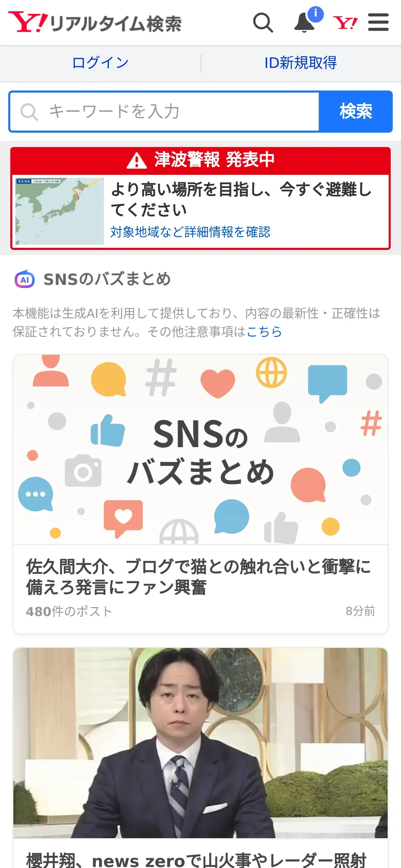Tap the tsunami warning triangle icon
Image resolution: width=401 pixels, height=868 pixels.
[x=137, y=160]
